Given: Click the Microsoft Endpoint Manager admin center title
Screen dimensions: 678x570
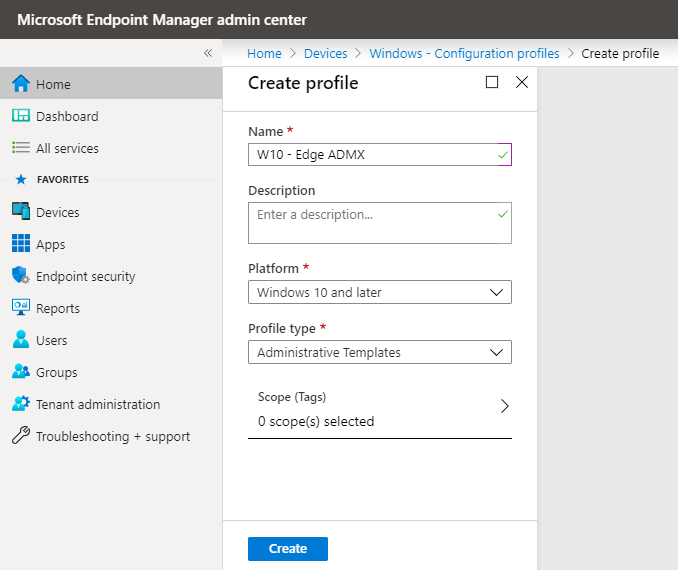Looking at the screenshot, I should (x=162, y=19).
